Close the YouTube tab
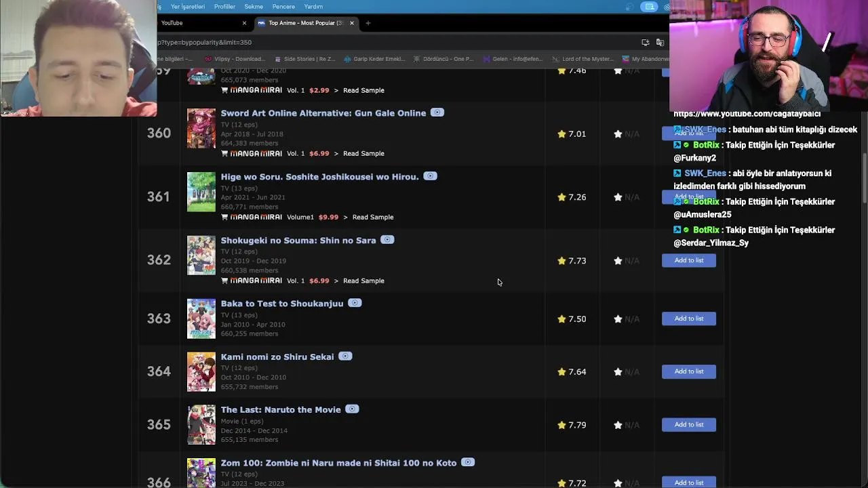868x488 pixels. pos(244,23)
